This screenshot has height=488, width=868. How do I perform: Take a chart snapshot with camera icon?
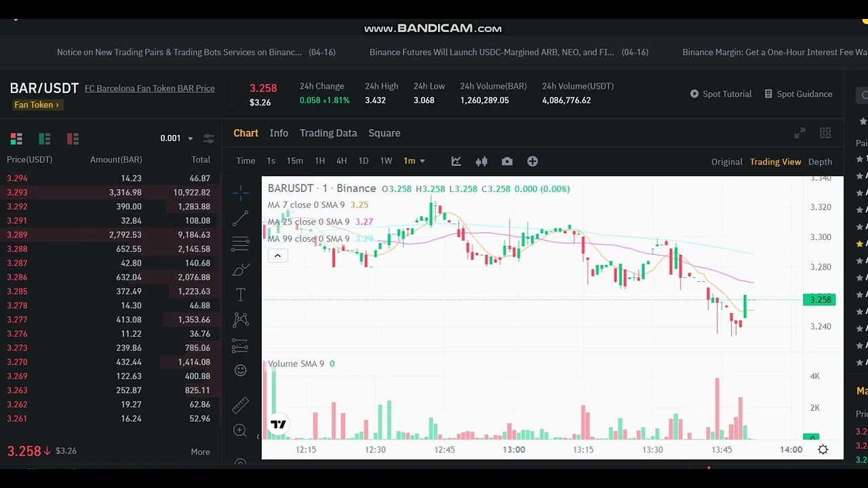click(507, 161)
